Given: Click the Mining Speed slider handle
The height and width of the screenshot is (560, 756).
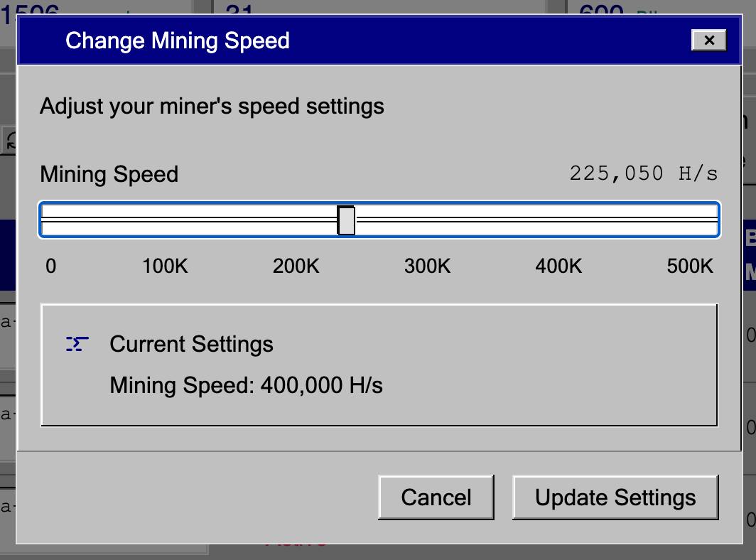Looking at the screenshot, I should (346, 220).
